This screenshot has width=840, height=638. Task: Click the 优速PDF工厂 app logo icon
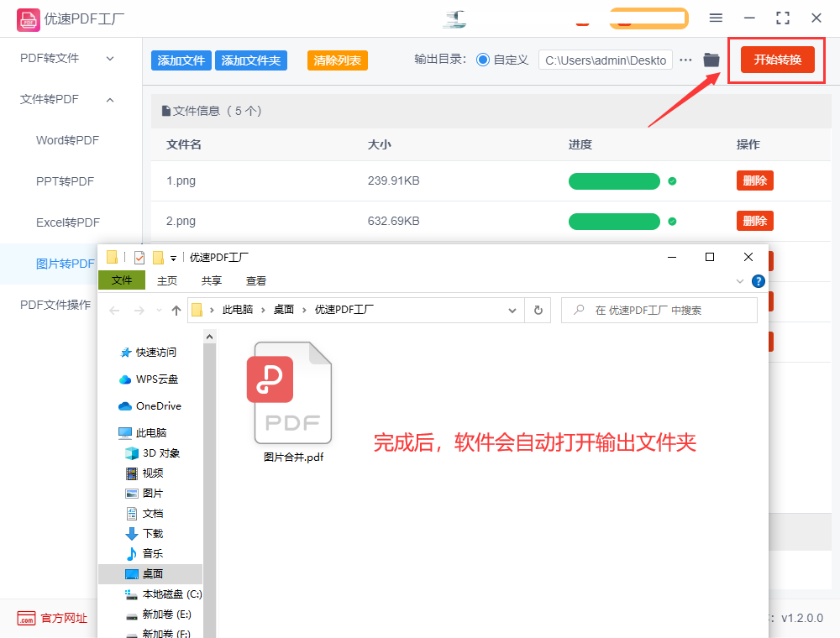point(28,20)
